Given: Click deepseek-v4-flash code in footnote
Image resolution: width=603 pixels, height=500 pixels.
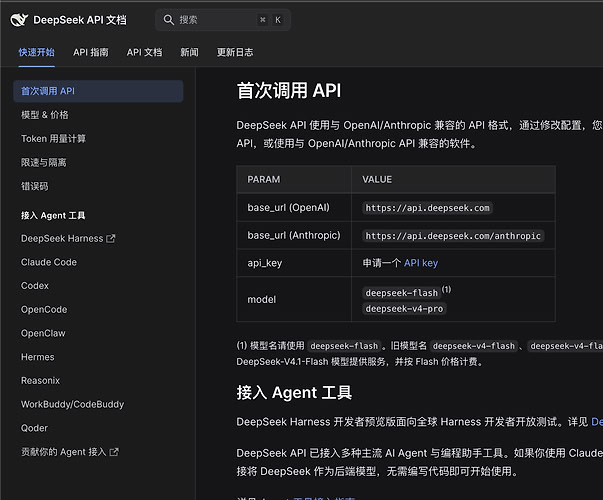Looking at the screenshot, I should coord(473,346).
